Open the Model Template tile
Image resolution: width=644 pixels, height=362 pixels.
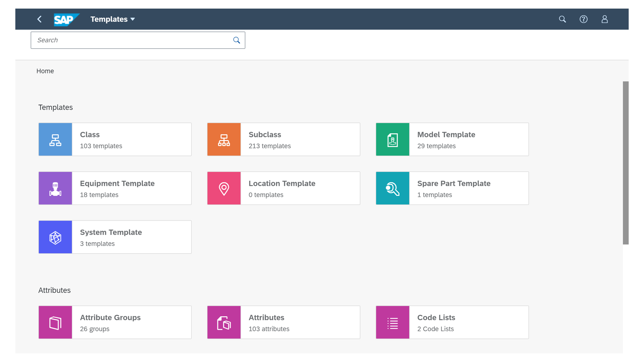(452, 139)
